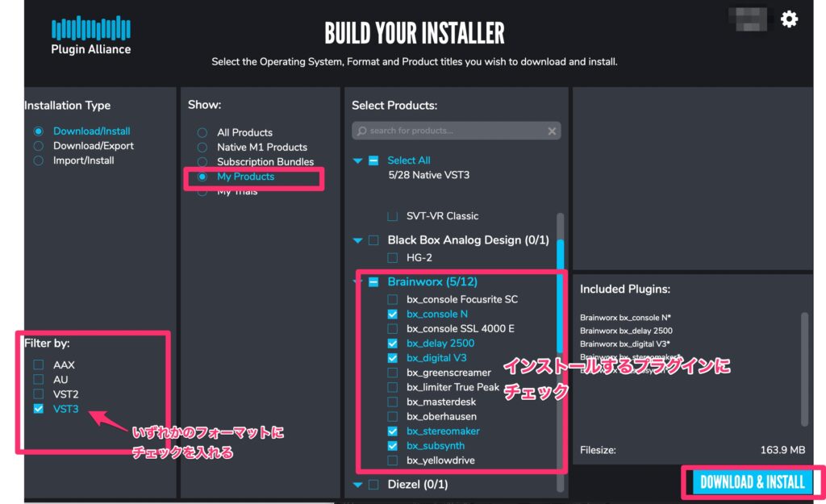Check the bx_masterdesk plugin checkbox
Viewport: 826px width, 504px height.
(x=393, y=402)
